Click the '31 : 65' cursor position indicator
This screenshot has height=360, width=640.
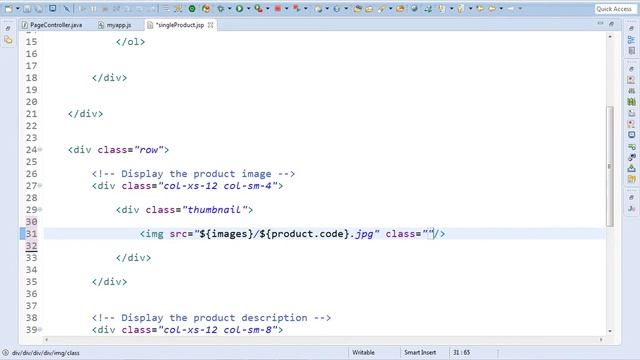[x=461, y=352]
